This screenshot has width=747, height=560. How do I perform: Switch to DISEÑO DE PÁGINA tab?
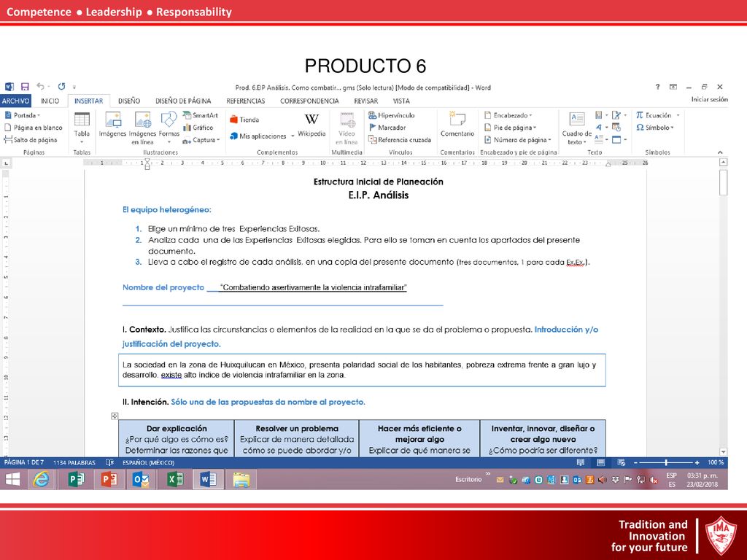pos(183,101)
